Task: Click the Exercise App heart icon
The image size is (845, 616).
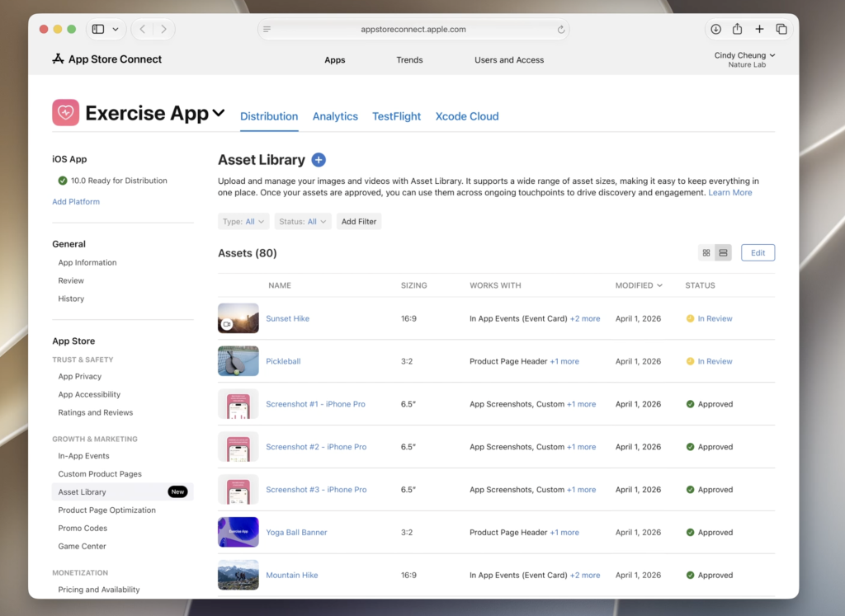Action: point(66,112)
